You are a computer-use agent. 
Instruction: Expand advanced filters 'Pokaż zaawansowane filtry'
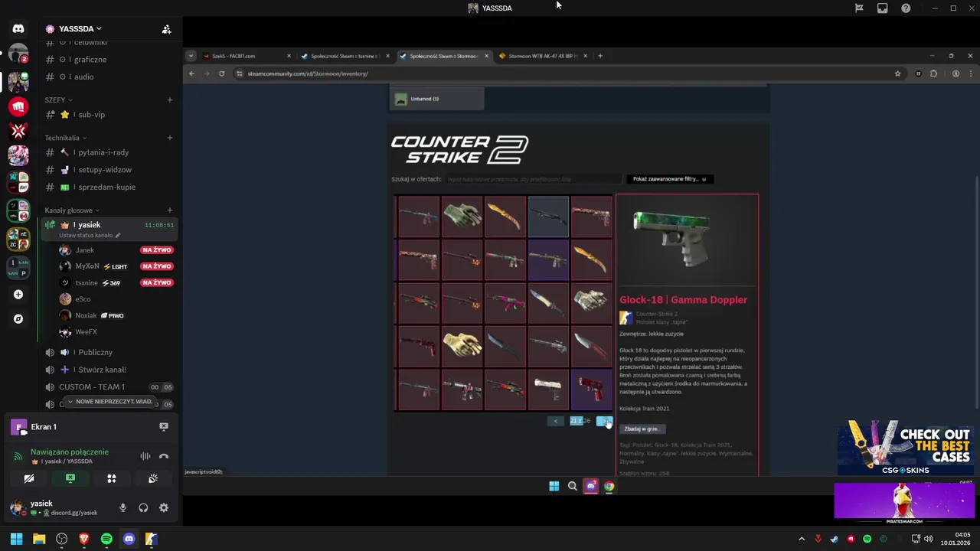(x=670, y=179)
